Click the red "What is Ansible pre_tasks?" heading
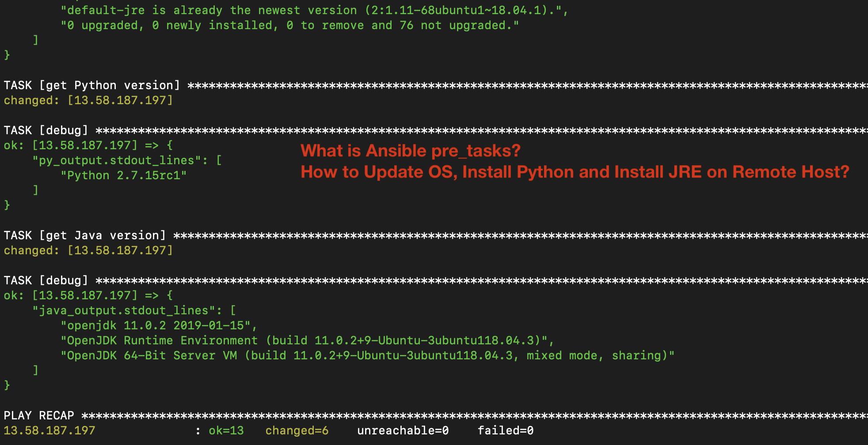Image resolution: width=868 pixels, height=445 pixels. tap(410, 151)
